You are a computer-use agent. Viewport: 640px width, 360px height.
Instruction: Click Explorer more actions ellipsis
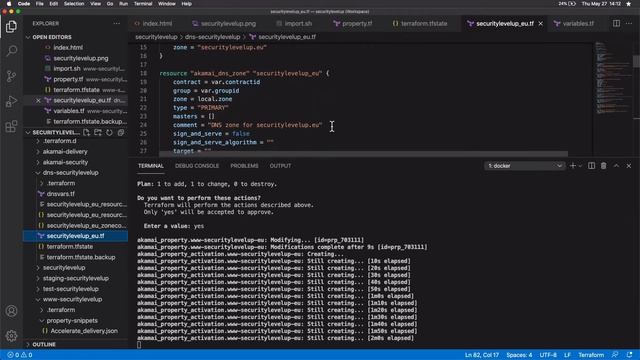[117, 24]
